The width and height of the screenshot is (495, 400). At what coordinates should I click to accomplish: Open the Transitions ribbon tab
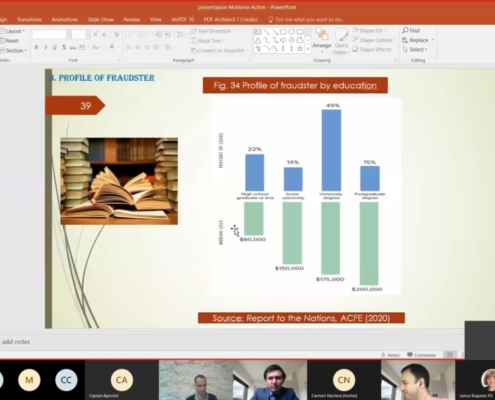point(29,20)
